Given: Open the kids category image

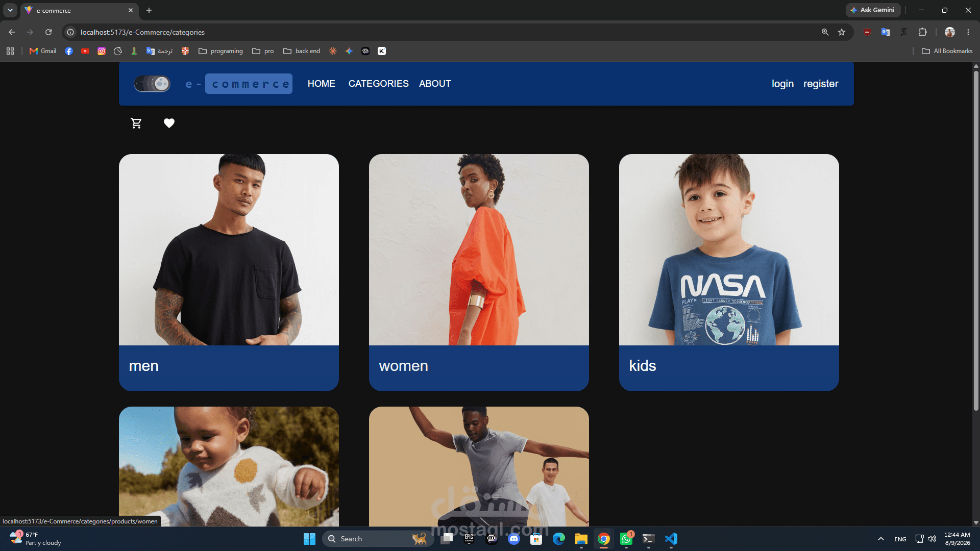Looking at the screenshot, I should [729, 250].
